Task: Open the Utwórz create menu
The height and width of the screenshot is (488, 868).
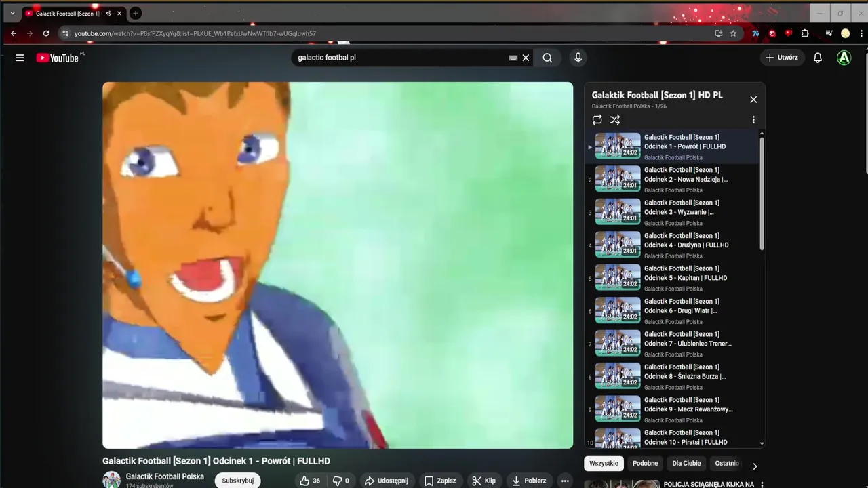Action: click(782, 58)
